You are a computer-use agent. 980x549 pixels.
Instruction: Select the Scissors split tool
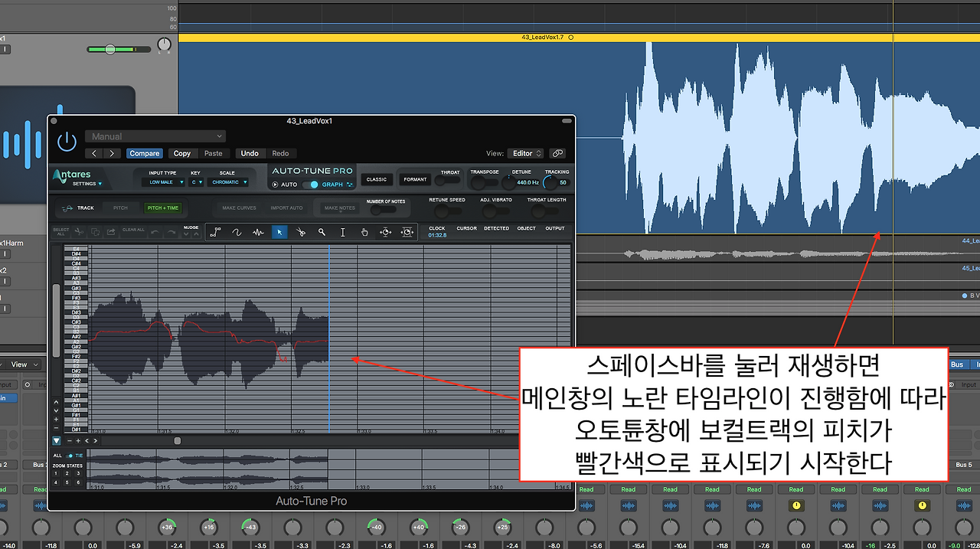click(x=301, y=232)
